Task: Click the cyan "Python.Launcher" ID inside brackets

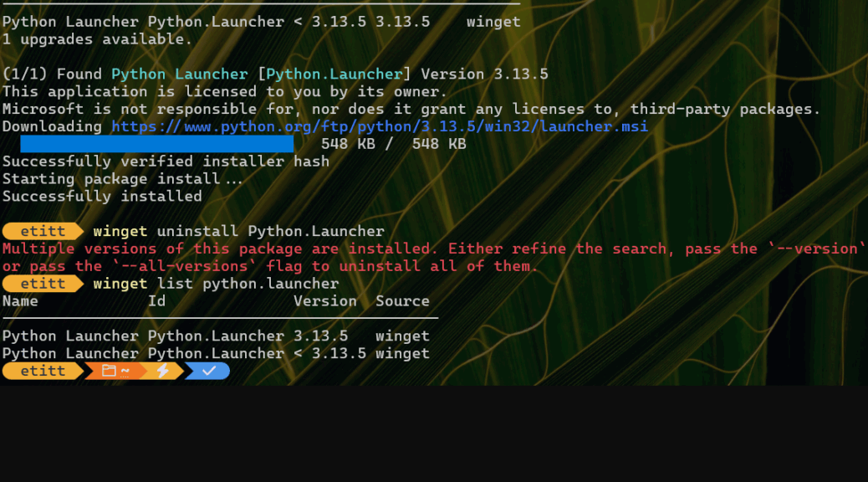Action: coord(334,74)
